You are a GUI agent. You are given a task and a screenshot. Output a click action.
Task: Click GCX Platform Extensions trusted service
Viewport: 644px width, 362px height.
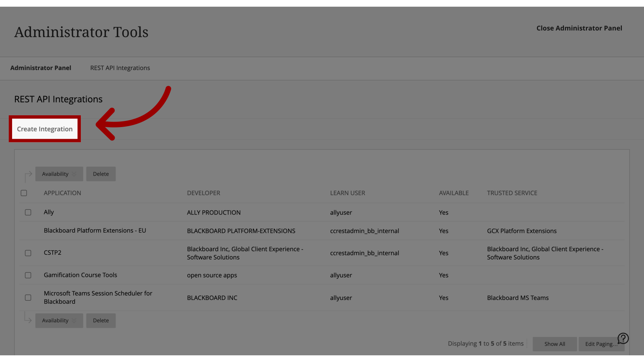[522, 231]
